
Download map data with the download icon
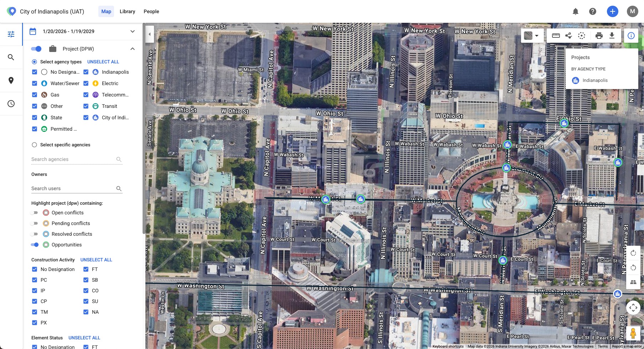pyautogui.click(x=612, y=36)
